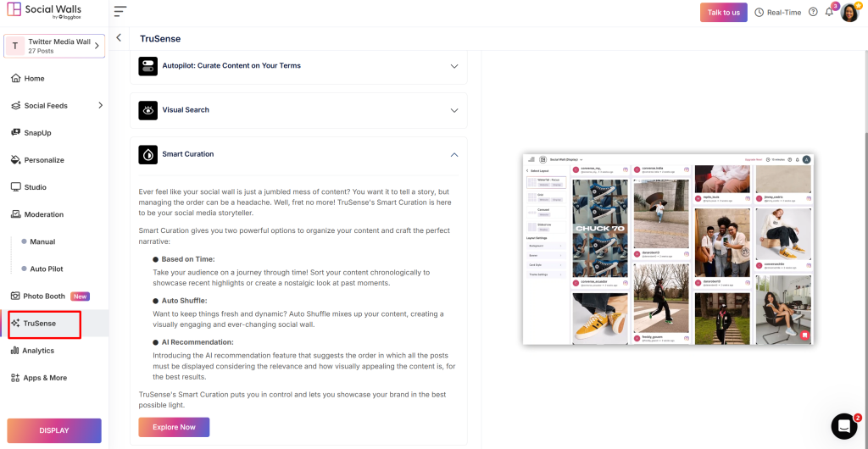Click the Real-Time label
Viewport: 868px width, 449px height.
[784, 13]
